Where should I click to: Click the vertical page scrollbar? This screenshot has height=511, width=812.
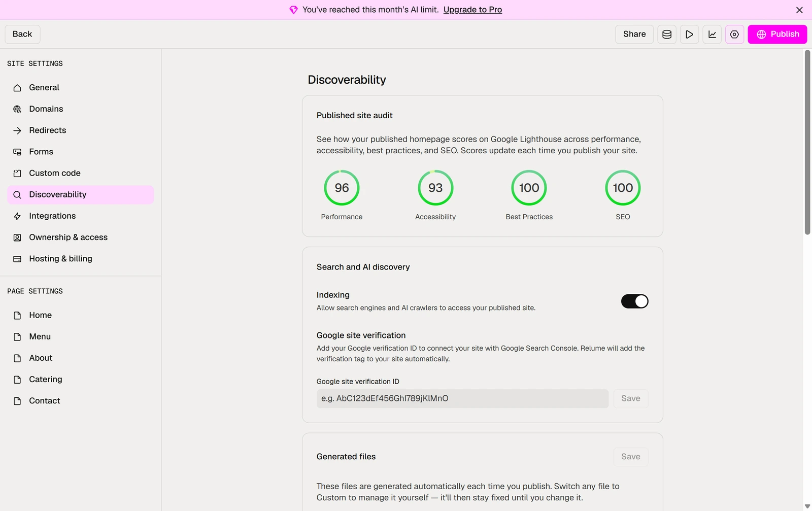[x=807, y=142]
